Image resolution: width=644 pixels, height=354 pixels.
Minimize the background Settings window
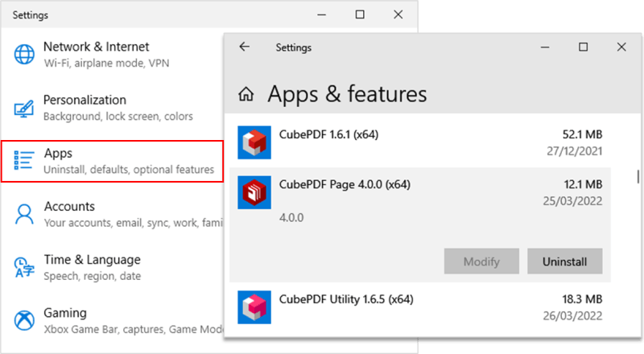coord(321,14)
